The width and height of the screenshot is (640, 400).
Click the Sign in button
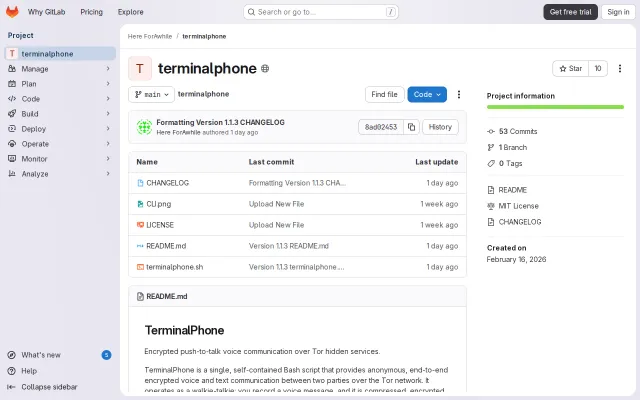(618, 12)
